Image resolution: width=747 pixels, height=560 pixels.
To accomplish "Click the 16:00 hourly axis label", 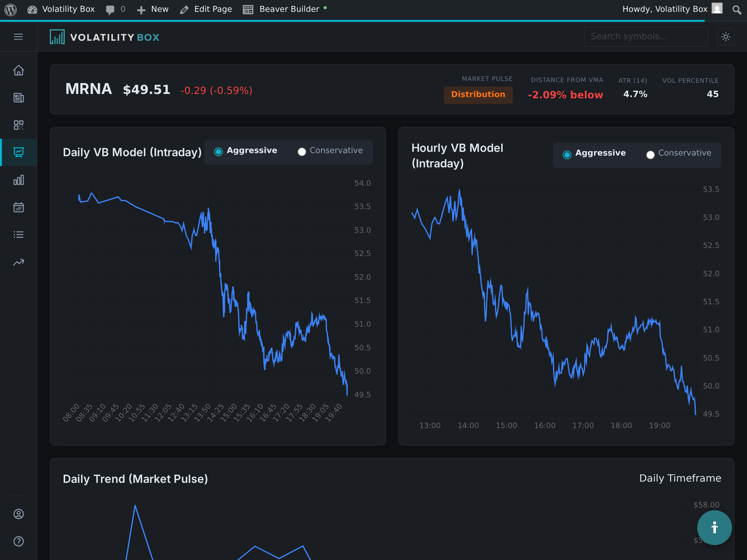I will click(x=545, y=426).
